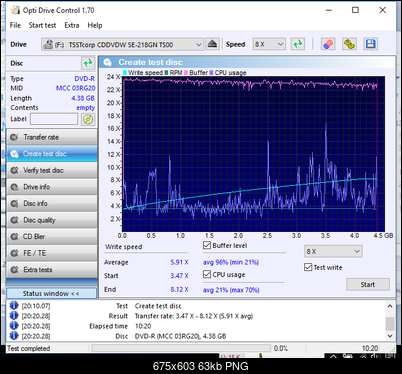The height and width of the screenshot is (374, 402).
Task: Click the start write speed 3.47 X
Action: pos(179,276)
